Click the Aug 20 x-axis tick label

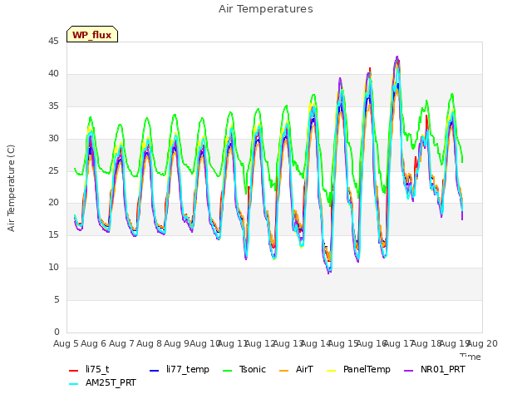(x=482, y=343)
